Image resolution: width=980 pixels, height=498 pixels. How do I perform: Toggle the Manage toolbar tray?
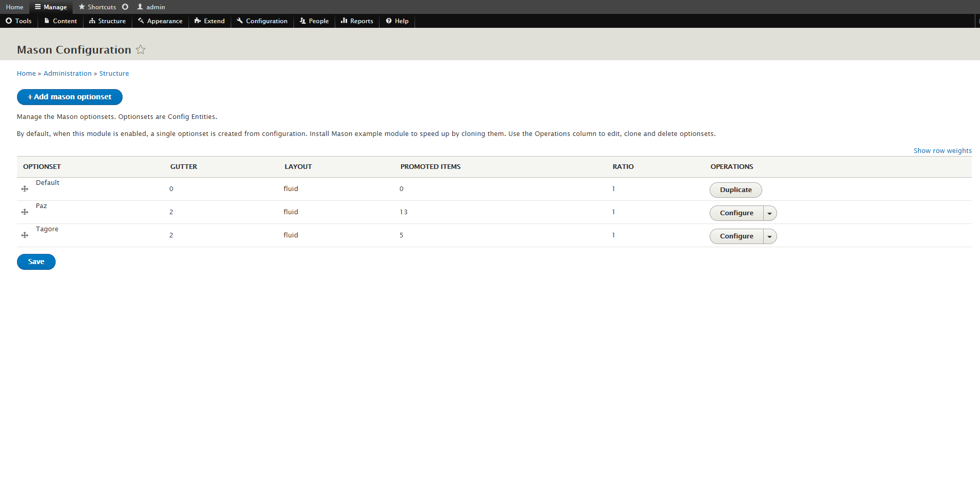click(x=51, y=7)
